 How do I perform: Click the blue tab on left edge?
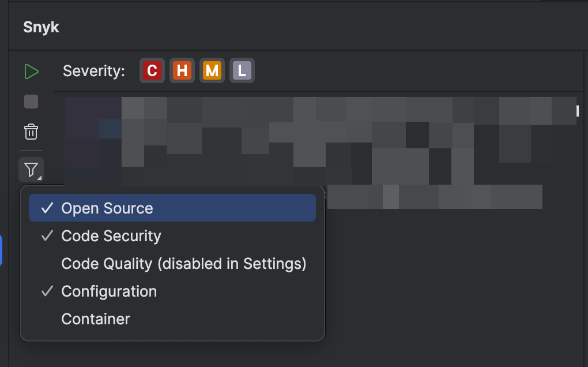tap(1, 250)
